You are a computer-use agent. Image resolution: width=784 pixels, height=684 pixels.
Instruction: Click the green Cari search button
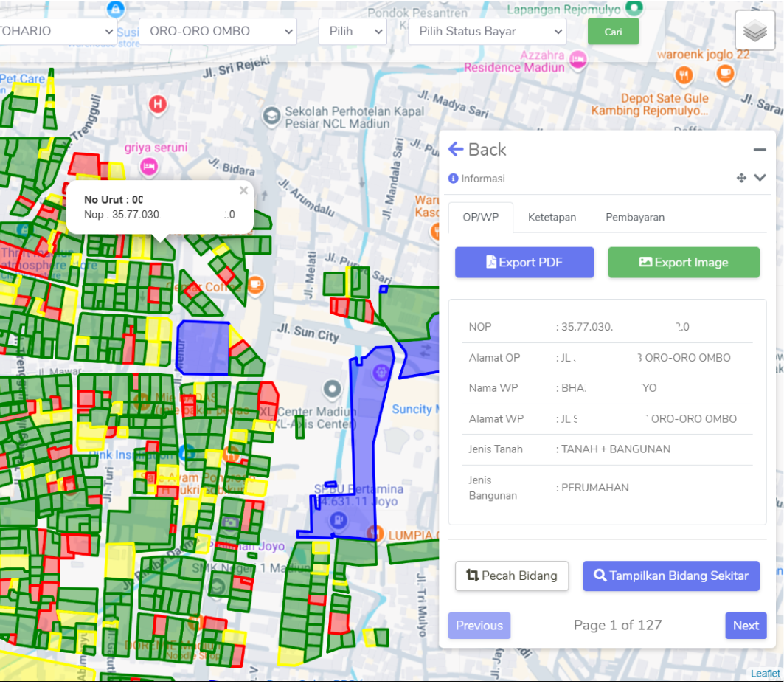click(x=613, y=32)
